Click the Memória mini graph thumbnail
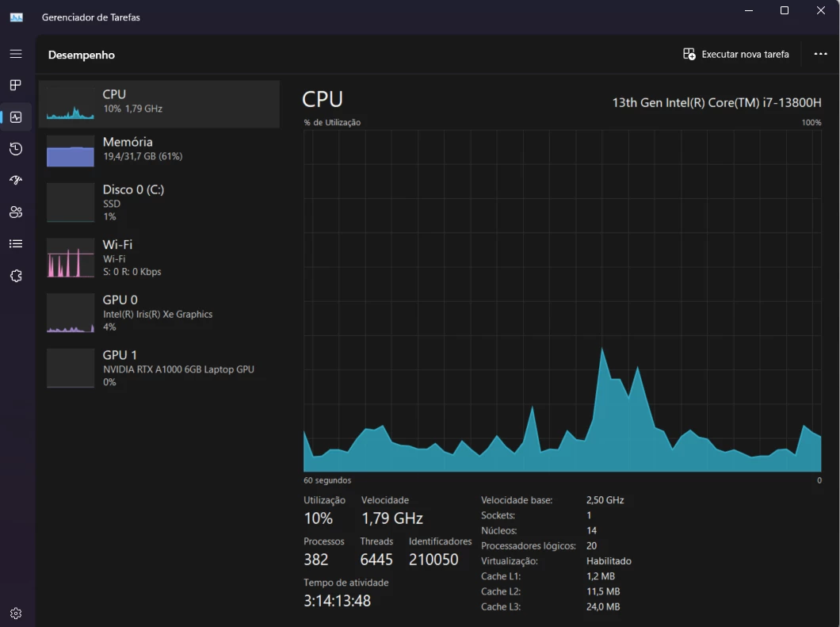Image resolution: width=840 pixels, height=627 pixels. 71,151
